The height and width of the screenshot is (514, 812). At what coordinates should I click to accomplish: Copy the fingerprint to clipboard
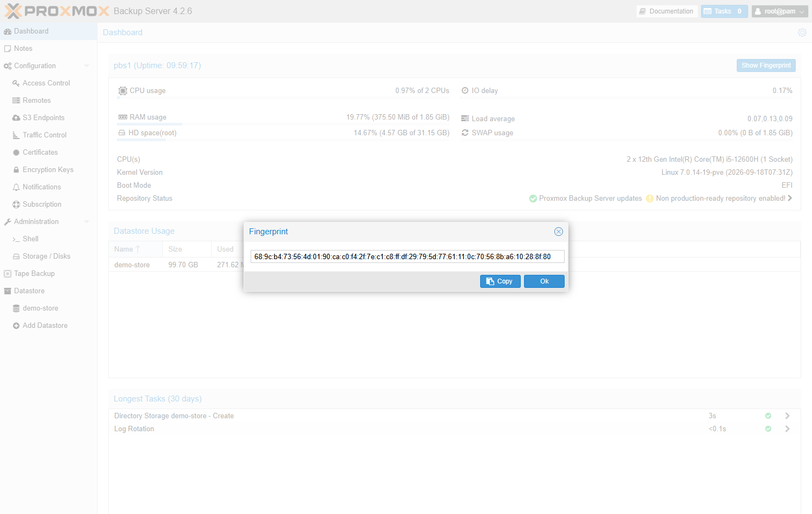500,281
